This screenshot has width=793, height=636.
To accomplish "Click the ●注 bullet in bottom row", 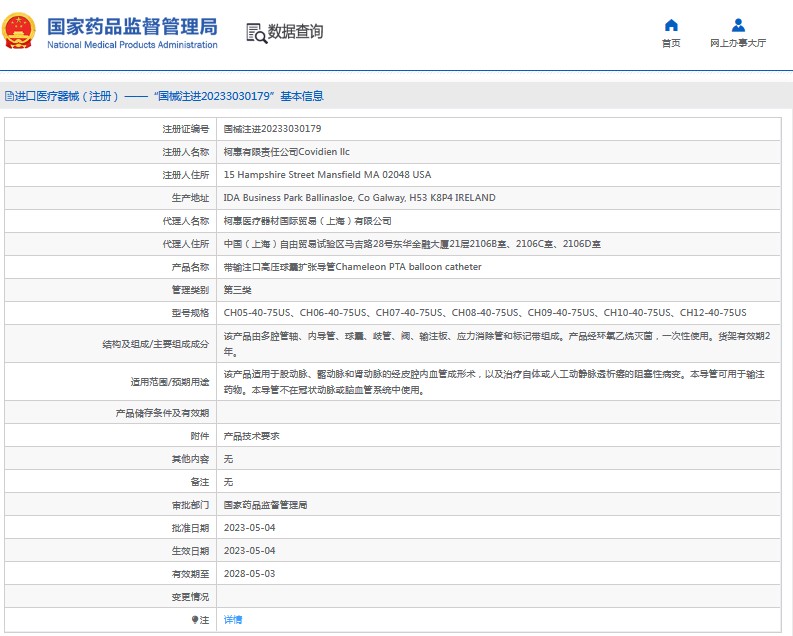I will tap(195, 620).
